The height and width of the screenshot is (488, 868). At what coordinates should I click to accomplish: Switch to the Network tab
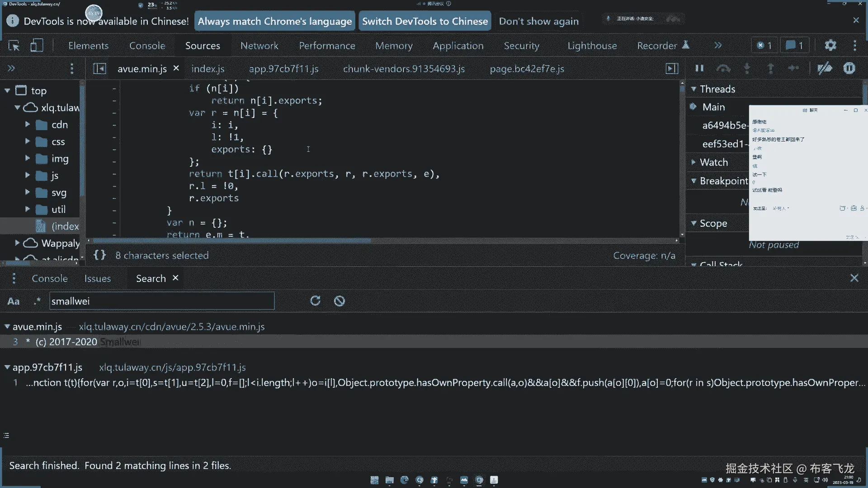[259, 46]
